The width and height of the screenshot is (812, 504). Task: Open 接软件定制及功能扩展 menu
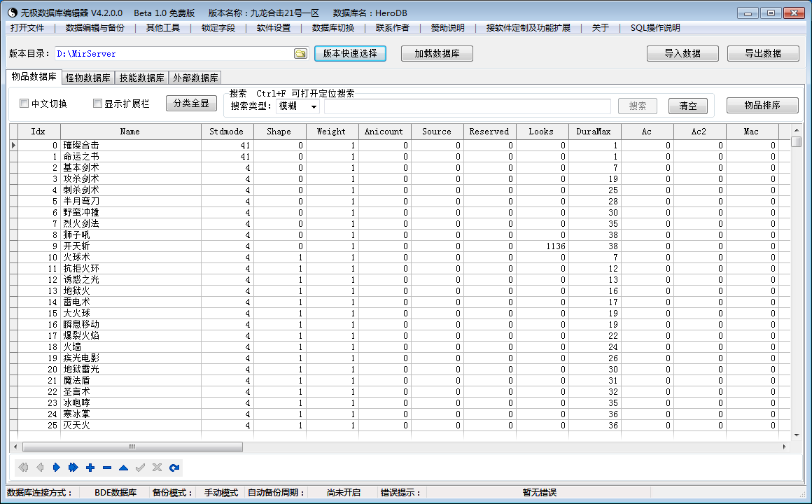(x=528, y=28)
